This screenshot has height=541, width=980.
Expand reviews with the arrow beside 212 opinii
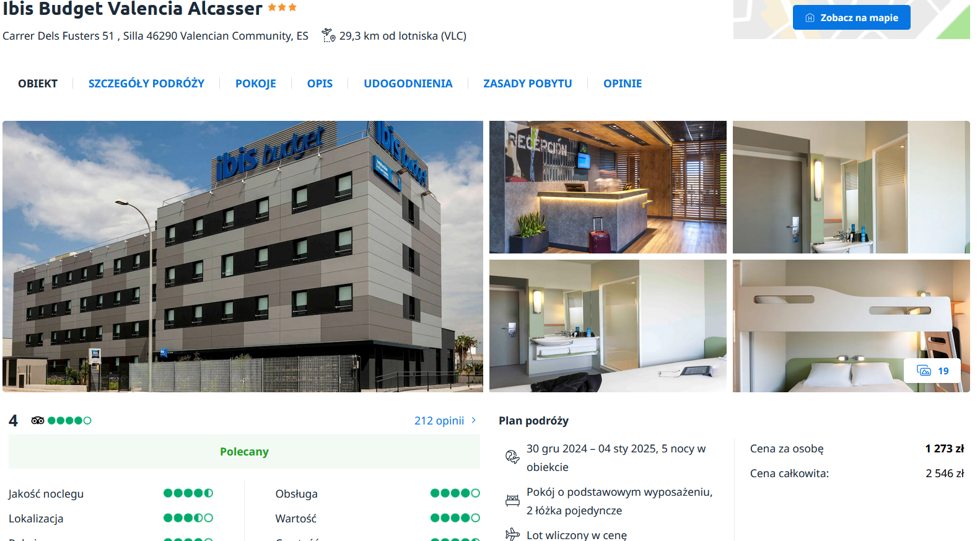[474, 420]
